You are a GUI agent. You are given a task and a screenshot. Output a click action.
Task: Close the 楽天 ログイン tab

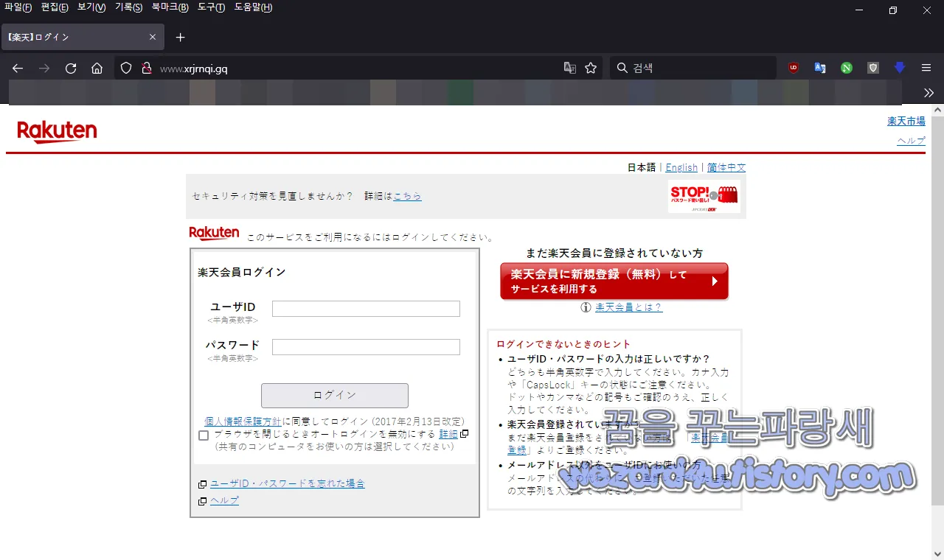(153, 37)
